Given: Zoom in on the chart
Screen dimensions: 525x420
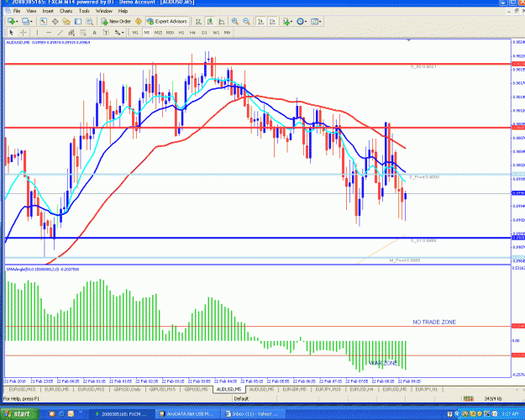Looking at the screenshot, I should (235, 22).
